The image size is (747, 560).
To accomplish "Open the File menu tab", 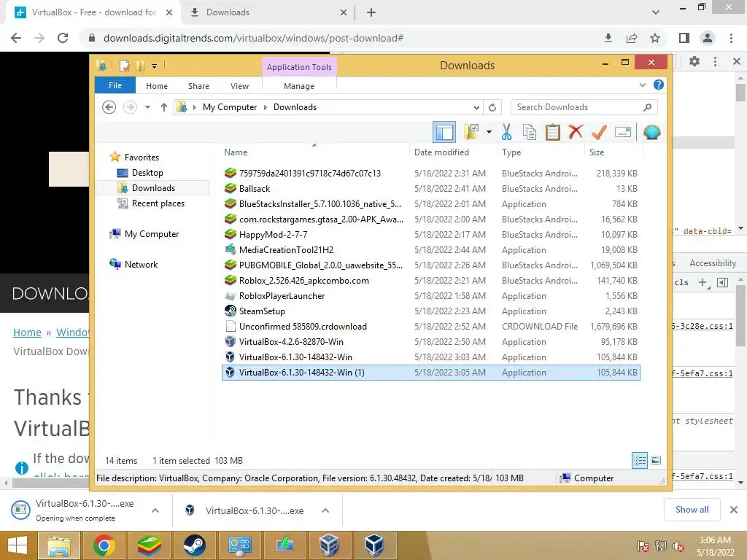I will (x=115, y=85).
